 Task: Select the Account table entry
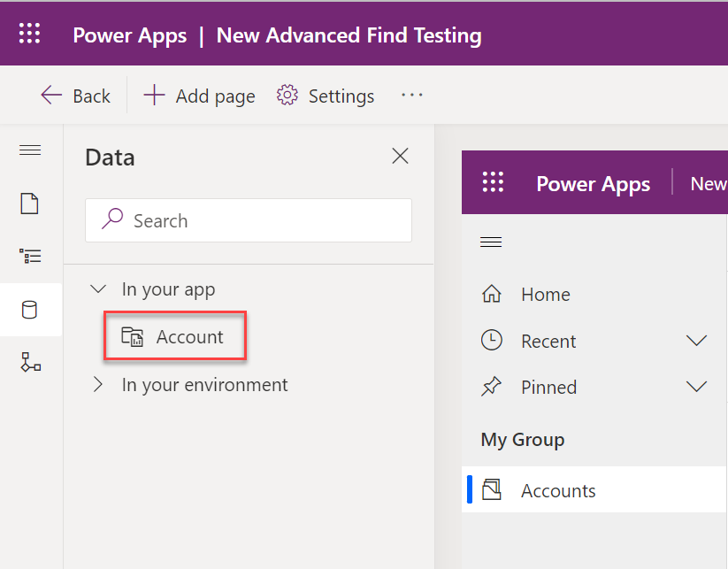pos(175,336)
